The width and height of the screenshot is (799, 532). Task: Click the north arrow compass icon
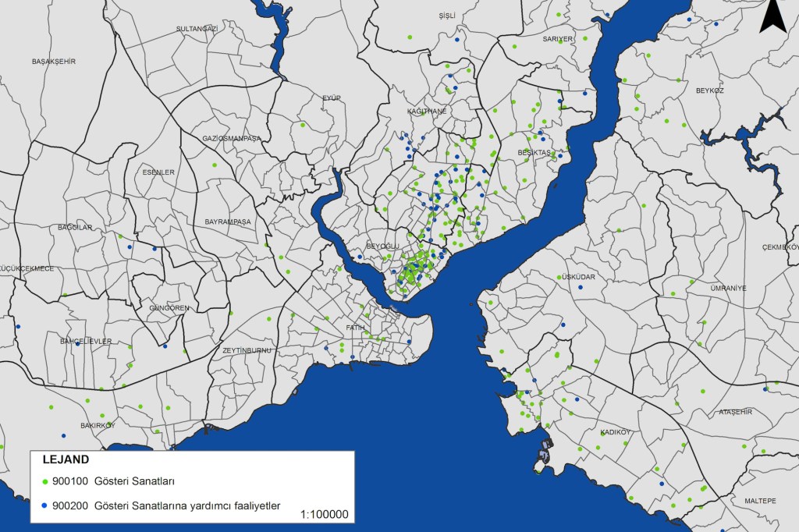click(772, 17)
